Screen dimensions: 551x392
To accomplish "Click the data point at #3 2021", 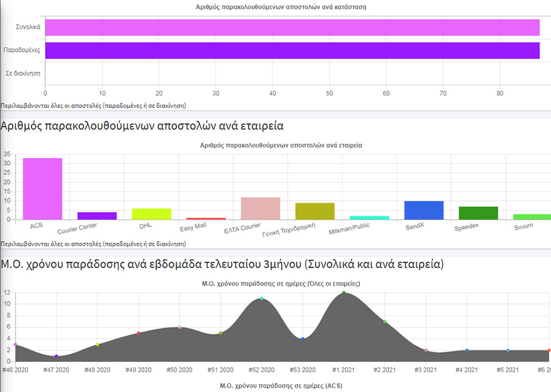I will (426, 350).
